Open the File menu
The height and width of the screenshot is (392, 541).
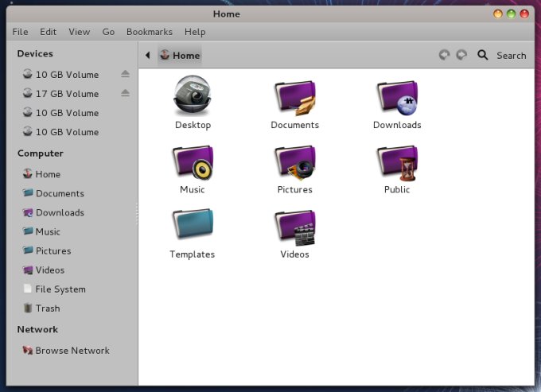20,32
